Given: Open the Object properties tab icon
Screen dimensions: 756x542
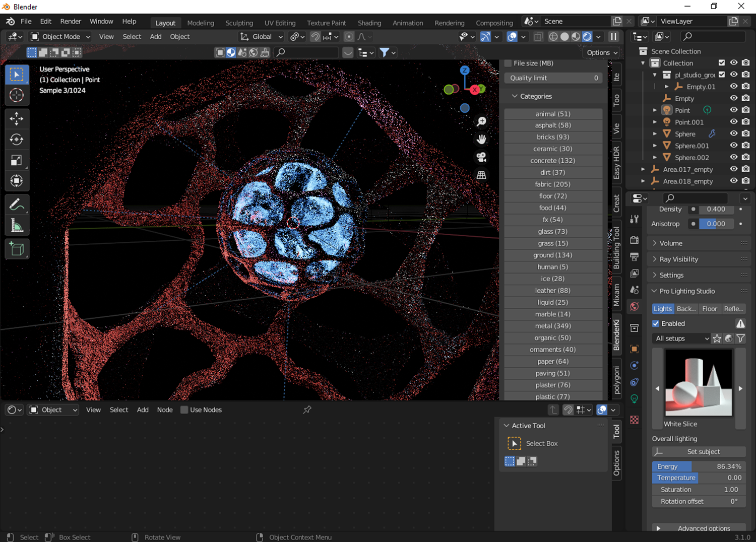Looking at the screenshot, I should pos(635,349).
